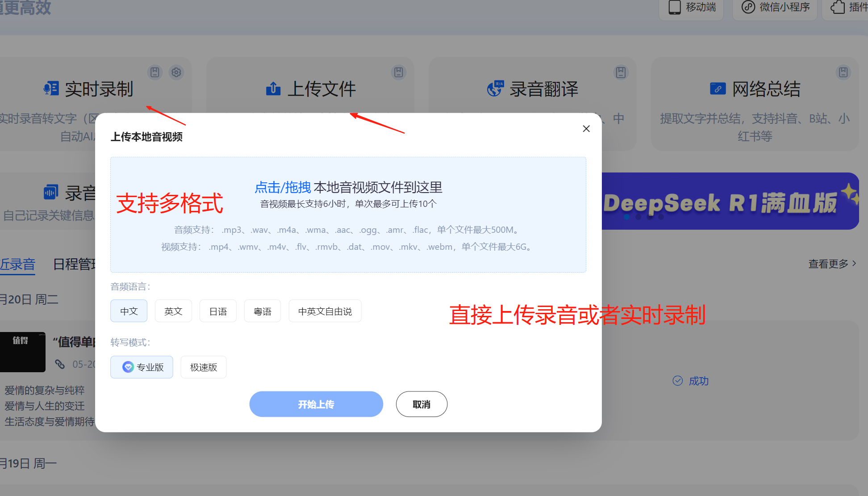
Task: Click 取消 to cancel upload
Action: (x=421, y=404)
